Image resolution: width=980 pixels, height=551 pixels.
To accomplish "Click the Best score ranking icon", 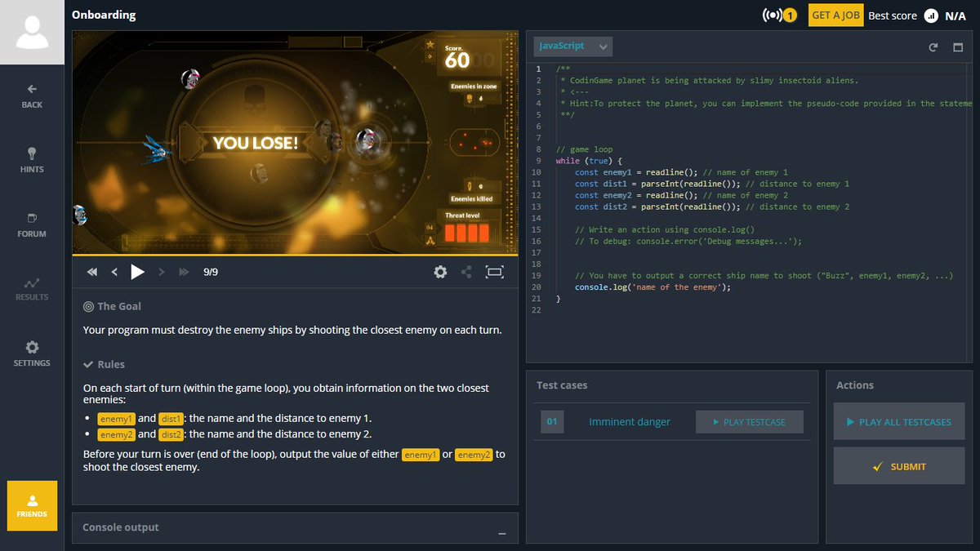I will (x=931, y=16).
